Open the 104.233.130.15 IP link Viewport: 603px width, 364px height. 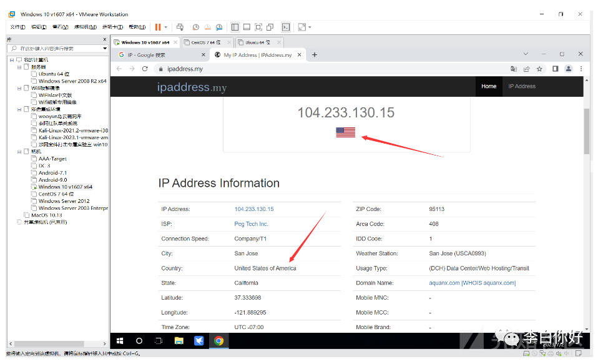254,209
